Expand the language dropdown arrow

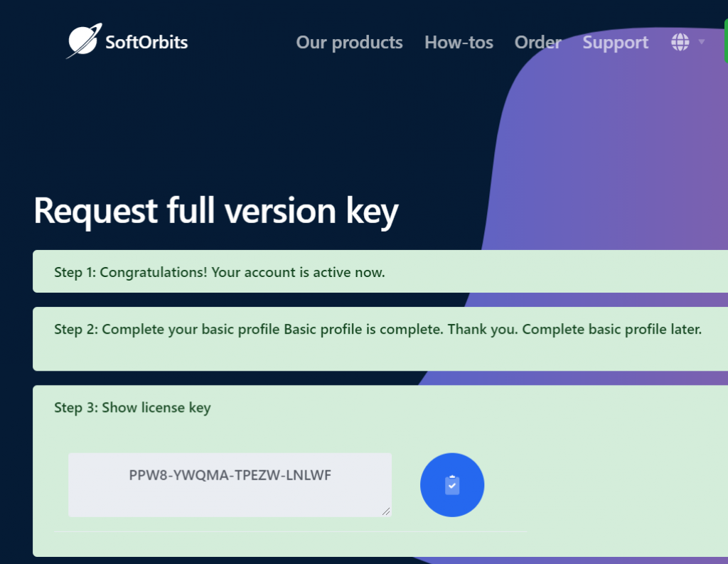click(702, 42)
